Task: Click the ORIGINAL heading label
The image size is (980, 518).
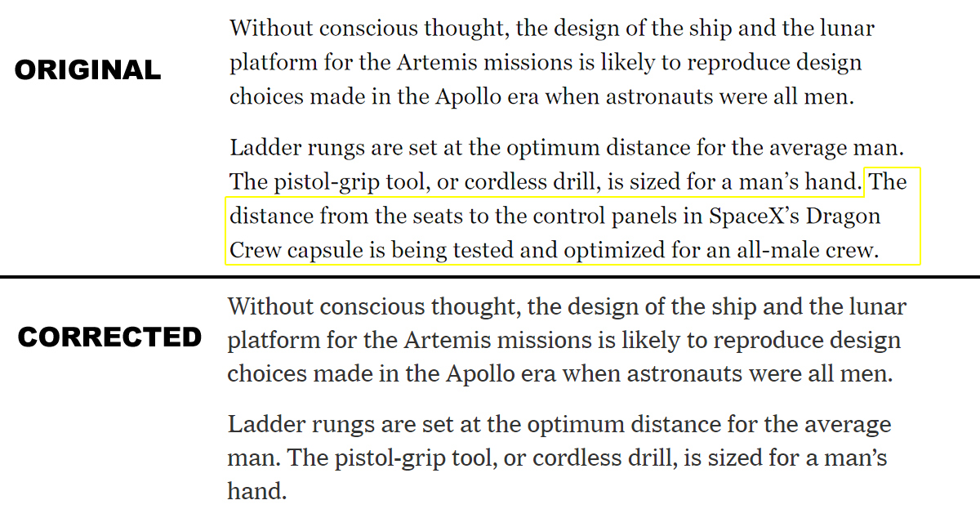Action: click(88, 70)
